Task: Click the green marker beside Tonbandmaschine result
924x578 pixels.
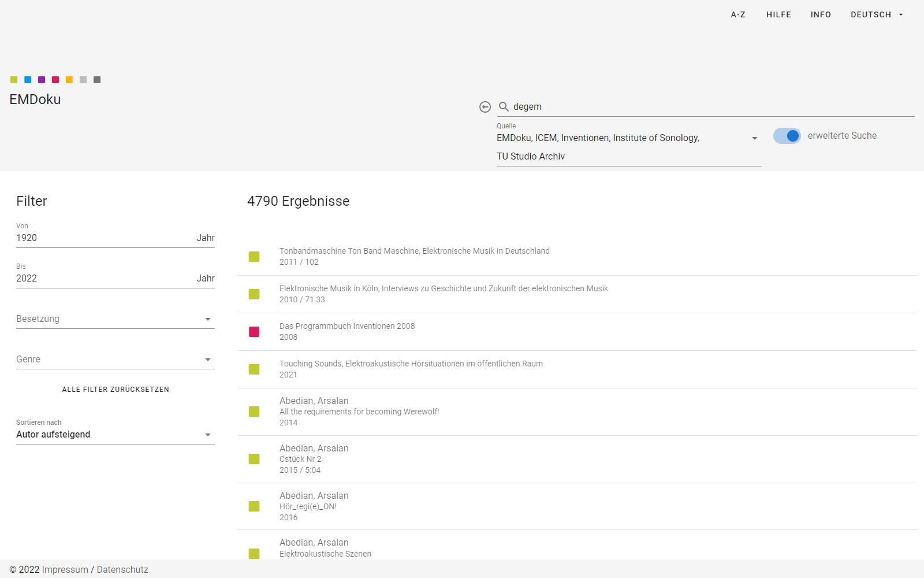Action: tap(254, 257)
